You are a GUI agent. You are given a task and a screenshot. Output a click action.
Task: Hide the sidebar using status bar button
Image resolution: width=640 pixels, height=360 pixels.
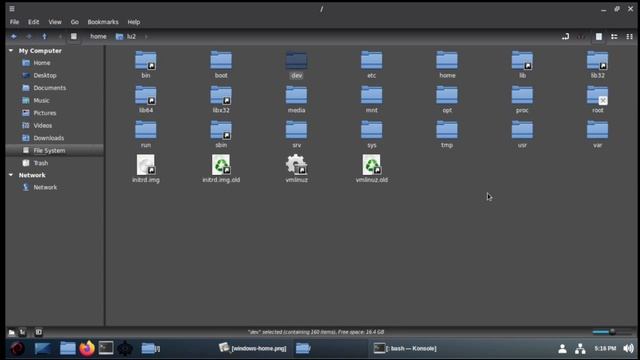tap(38, 332)
